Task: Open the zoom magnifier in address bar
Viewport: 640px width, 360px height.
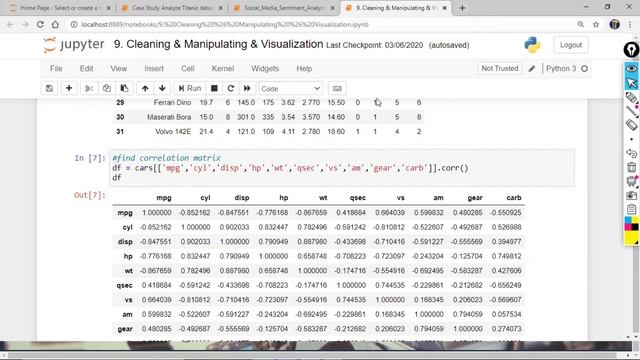Action: pyautogui.click(x=581, y=24)
